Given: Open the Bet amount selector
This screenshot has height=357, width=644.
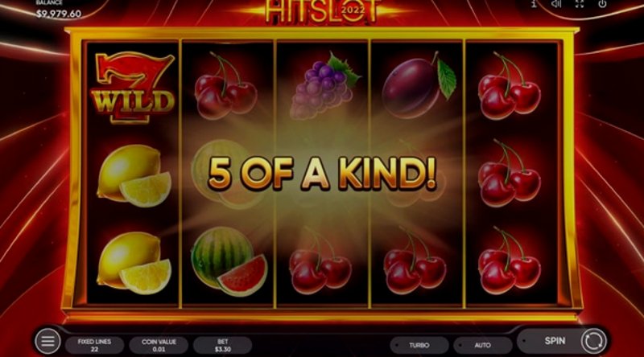Looking at the screenshot, I should point(223,345).
